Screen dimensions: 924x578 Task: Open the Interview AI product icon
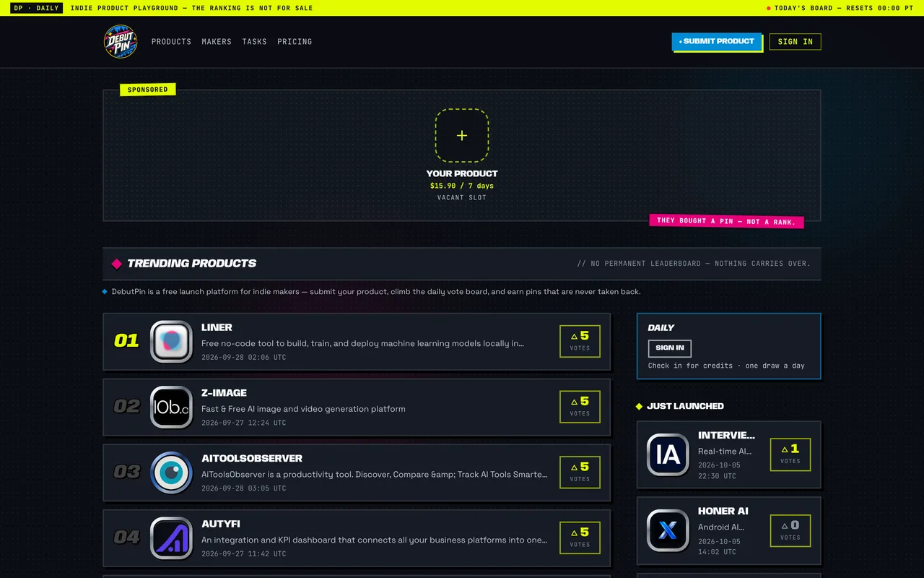668,454
